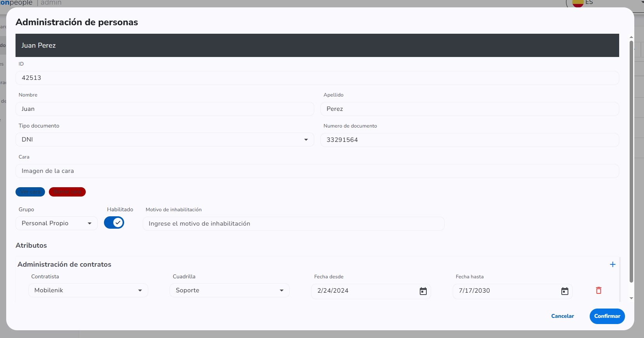The width and height of the screenshot is (644, 338).
Task: Add a new contract with plus icon
Action: (x=613, y=264)
